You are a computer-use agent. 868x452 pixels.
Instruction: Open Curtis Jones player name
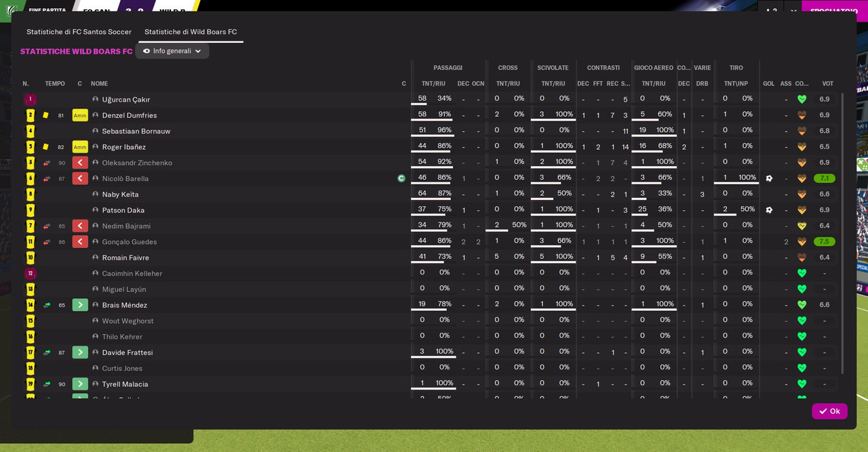click(122, 369)
